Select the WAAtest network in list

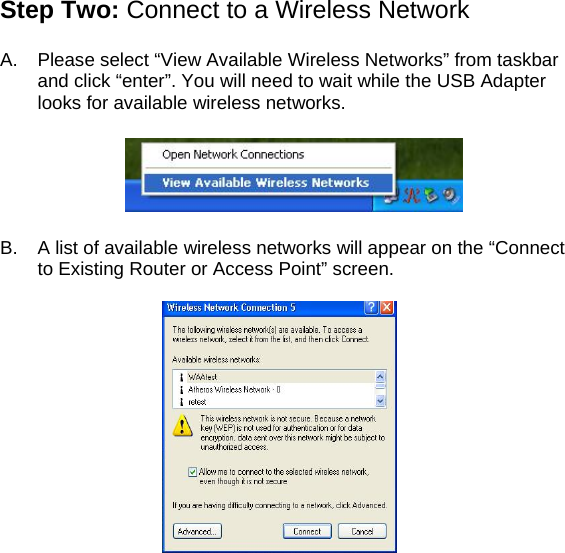pos(274,377)
